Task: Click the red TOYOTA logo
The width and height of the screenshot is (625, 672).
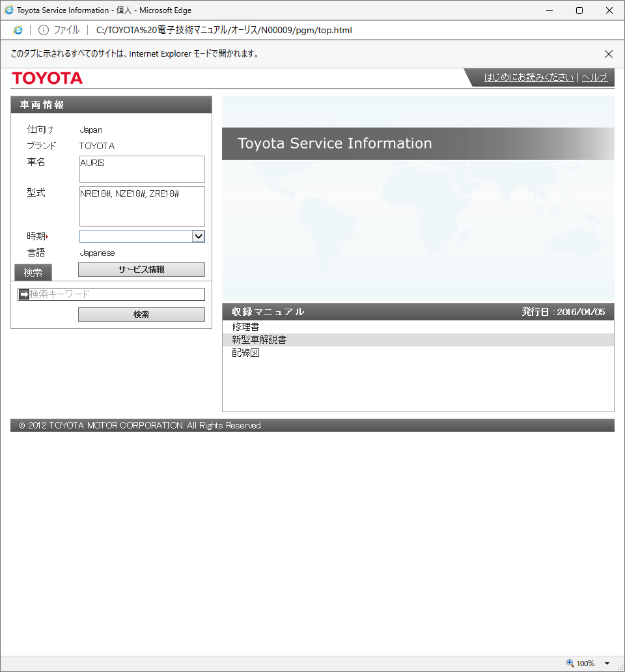Action: tap(48, 78)
